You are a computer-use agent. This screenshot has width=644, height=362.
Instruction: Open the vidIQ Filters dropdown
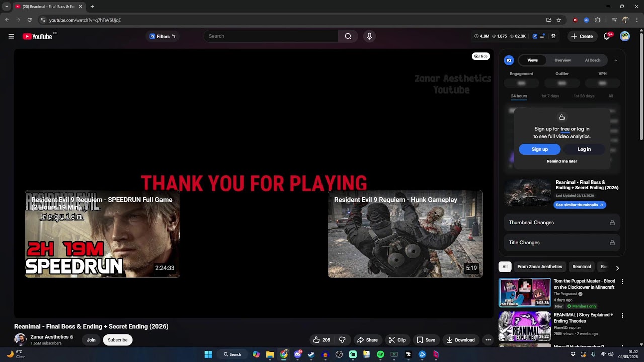pyautogui.click(x=163, y=36)
